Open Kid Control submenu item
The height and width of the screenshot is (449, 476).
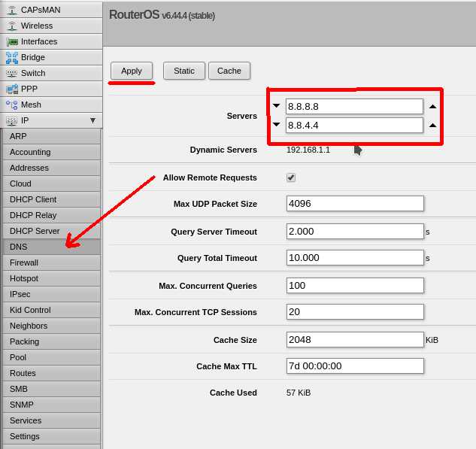click(52, 310)
